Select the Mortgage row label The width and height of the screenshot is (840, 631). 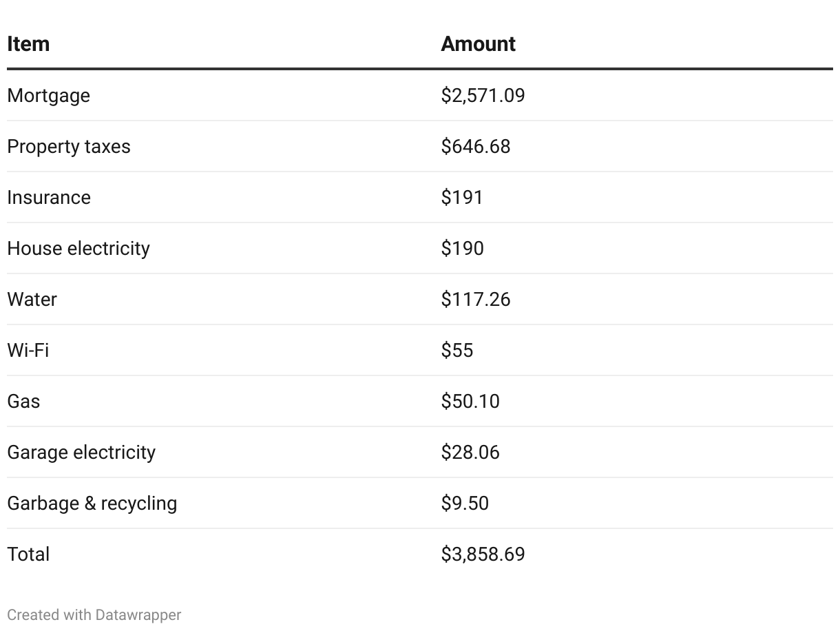coord(48,96)
